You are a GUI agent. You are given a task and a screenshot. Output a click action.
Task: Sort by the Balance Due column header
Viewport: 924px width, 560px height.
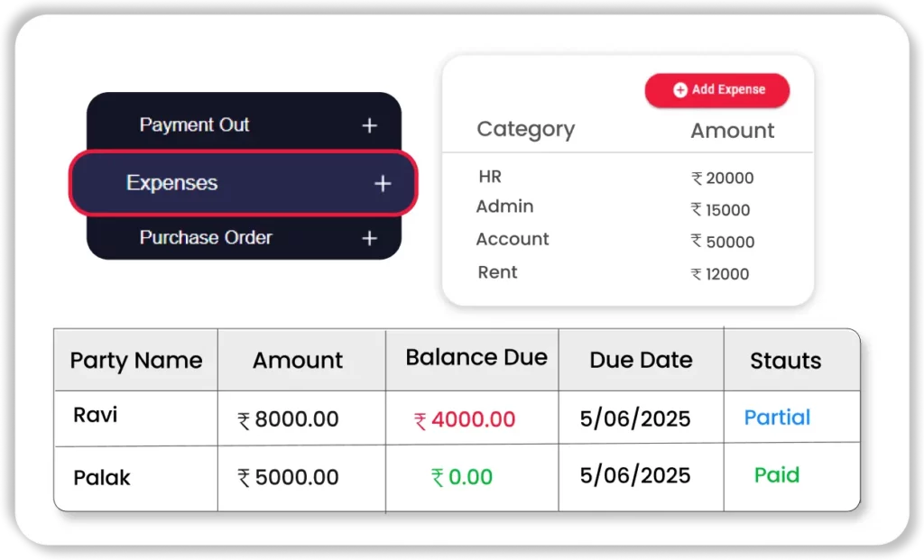pyautogui.click(x=476, y=358)
